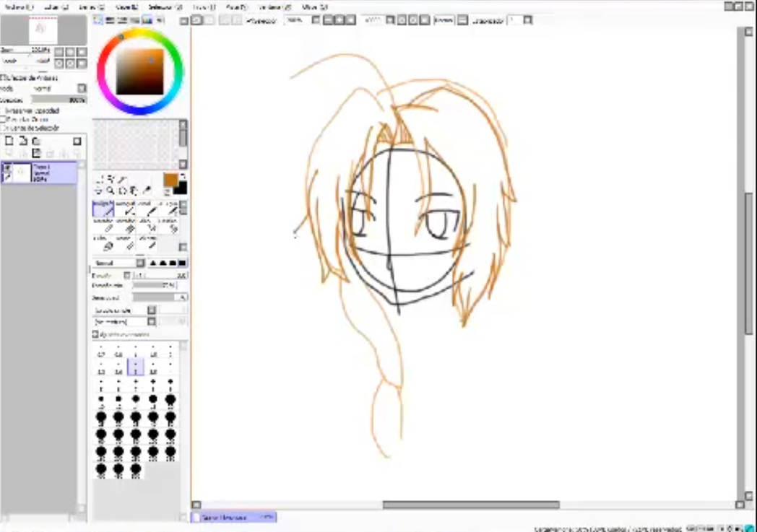Image resolution: width=757 pixels, height=532 pixels.
Task: Select the third brush in top brush row
Action: (147, 209)
